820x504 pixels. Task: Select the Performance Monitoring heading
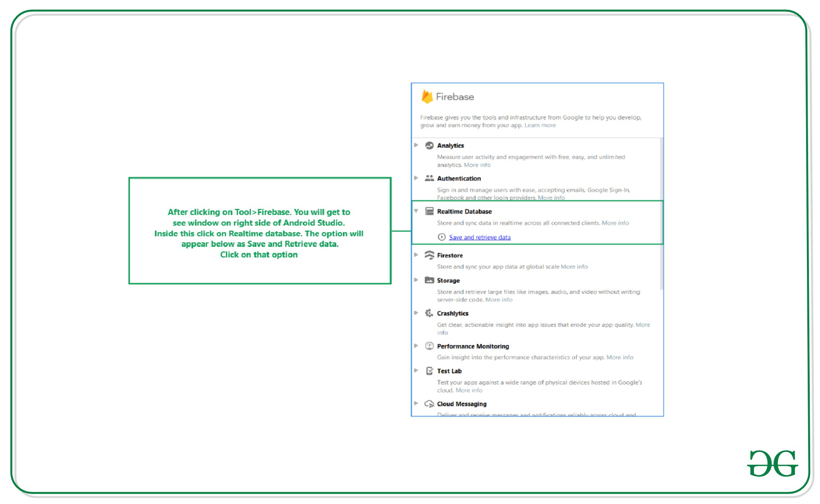[x=473, y=346]
